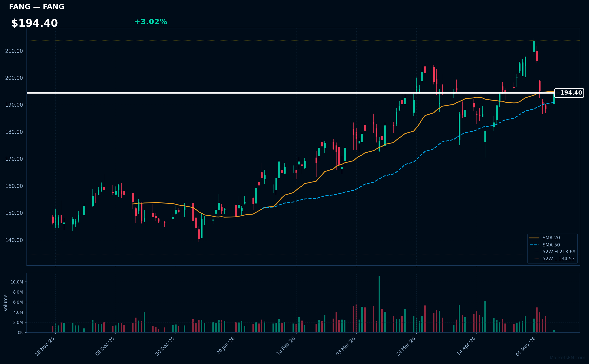Click the 20 Jan '26 date label

click(x=226, y=346)
